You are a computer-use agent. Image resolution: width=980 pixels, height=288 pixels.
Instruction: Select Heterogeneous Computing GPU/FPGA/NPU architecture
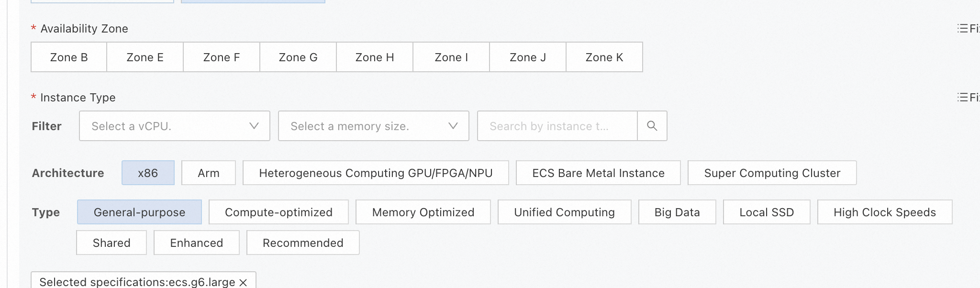(376, 173)
